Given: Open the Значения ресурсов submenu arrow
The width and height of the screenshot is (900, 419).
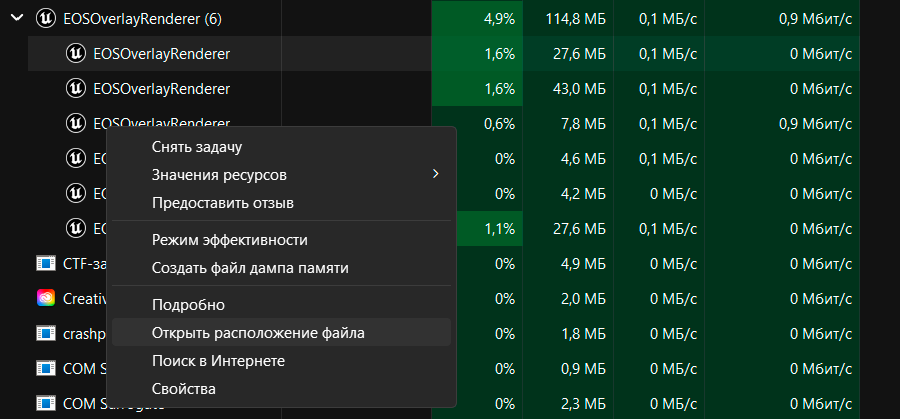Looking at the screenshot, I should 435,175.
